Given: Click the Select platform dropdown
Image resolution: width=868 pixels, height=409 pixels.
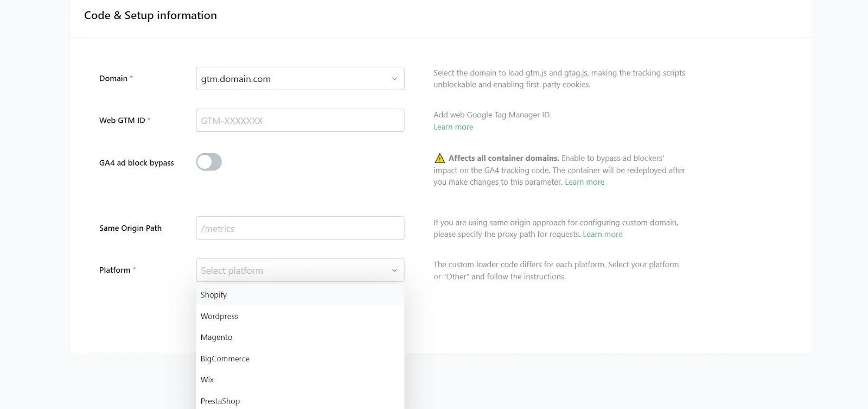Looking at the screenshot, I should click(x=300, y=270).
